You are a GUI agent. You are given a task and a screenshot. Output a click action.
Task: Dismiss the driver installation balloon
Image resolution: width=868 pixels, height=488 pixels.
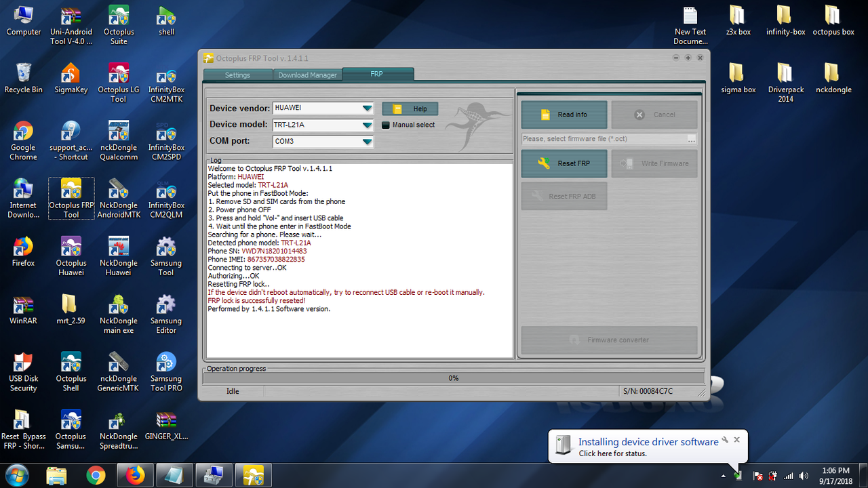point(736,439)
